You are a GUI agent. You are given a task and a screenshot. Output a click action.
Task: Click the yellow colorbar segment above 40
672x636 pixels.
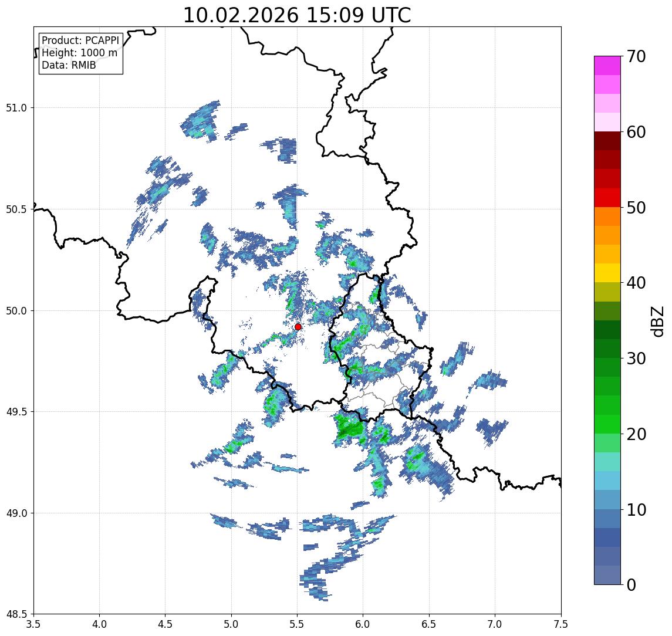point(607,273)
